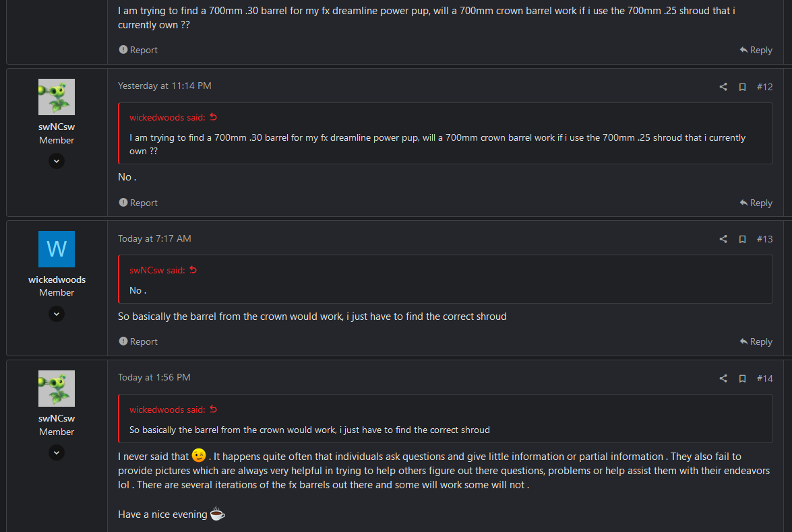Screen dimensions: 792x532
Task: Jump to quoted swNCsw post arrow
Action: click(193, 270)
